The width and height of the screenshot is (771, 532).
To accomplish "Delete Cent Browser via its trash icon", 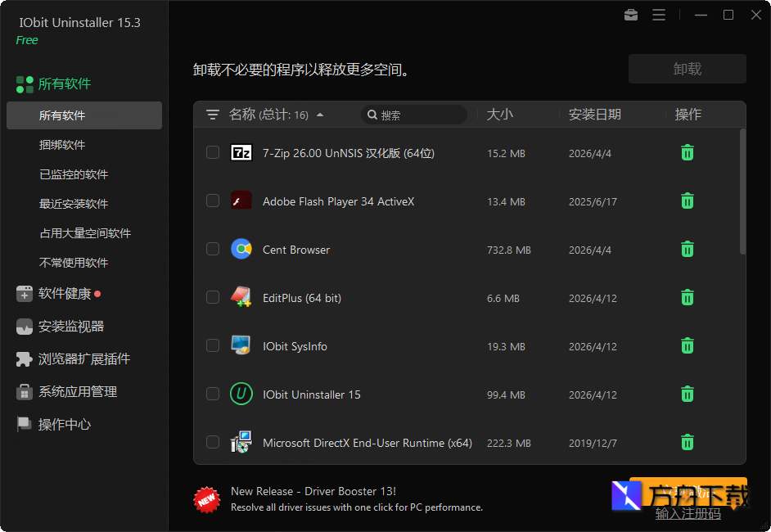I will point(687,249).
